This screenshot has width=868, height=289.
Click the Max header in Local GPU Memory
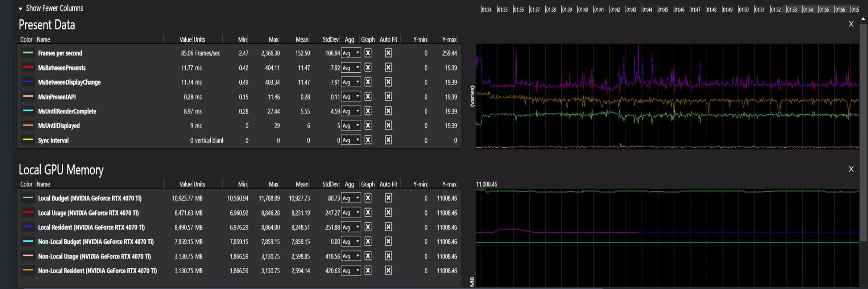273,184
